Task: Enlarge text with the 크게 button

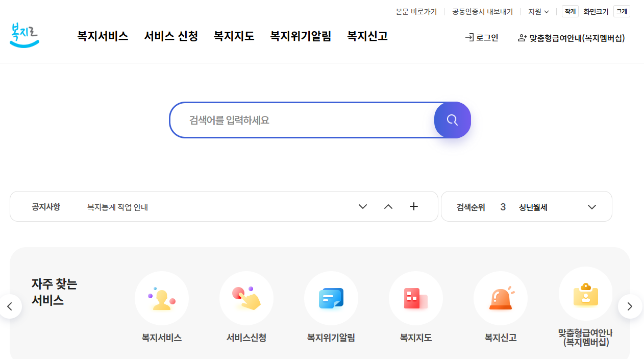Action: click(621, 11)
